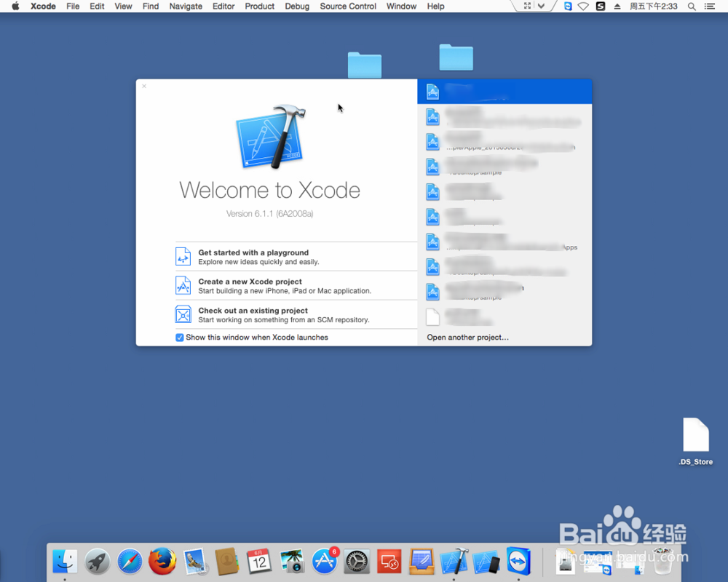The image size is (728, 582).
Task: Select the right desktop folder
Action: (456, 57)
